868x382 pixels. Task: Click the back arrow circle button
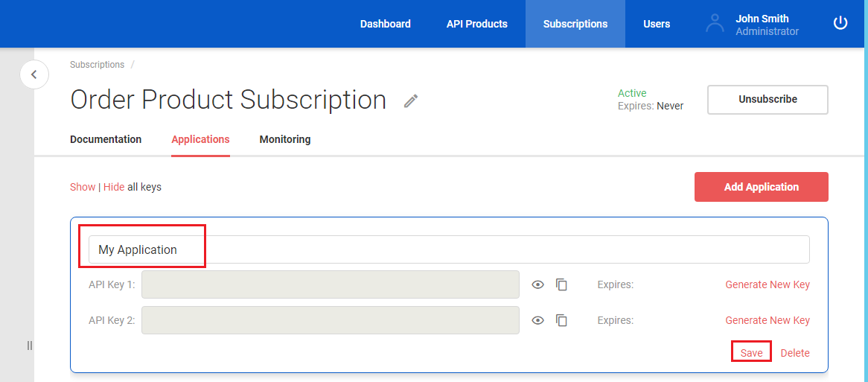click(x=34, y=74)
